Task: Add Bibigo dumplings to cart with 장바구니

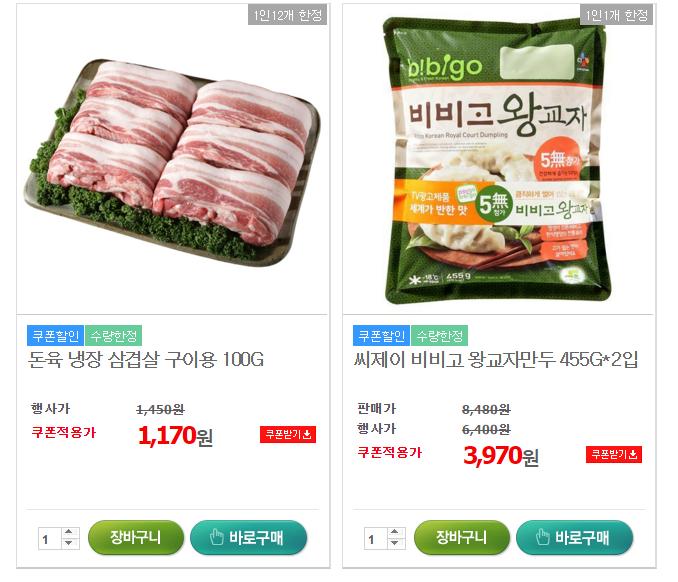Action: [x=462, y=537]
